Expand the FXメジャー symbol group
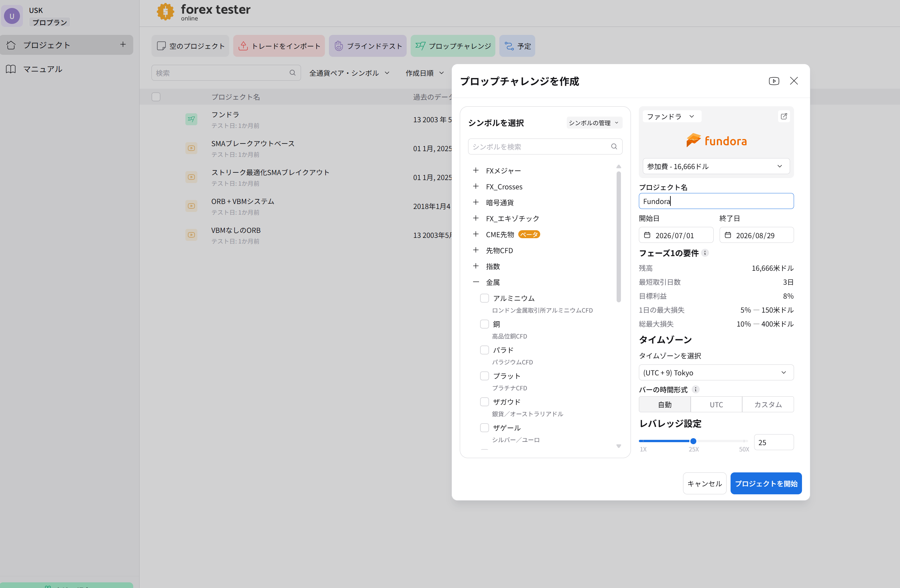Viewport: 900px width, 588px height. (x=476, y=170)
